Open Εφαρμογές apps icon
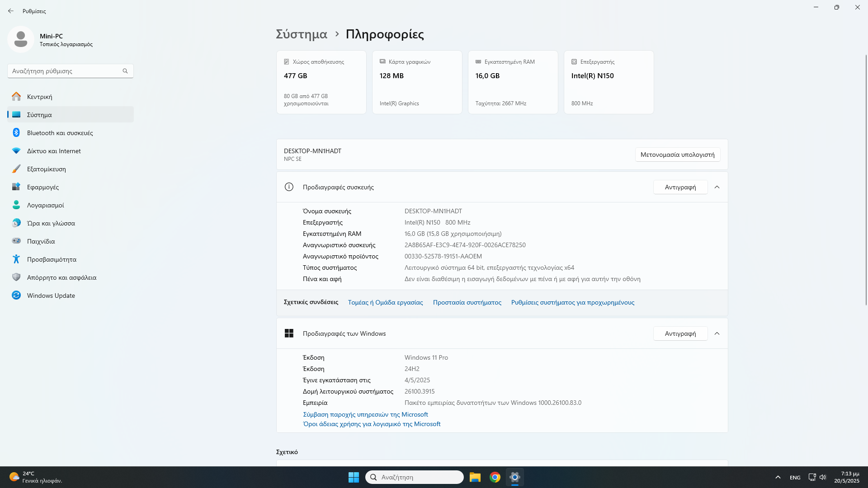Viewport: 868px width, 488px height. 16,187
